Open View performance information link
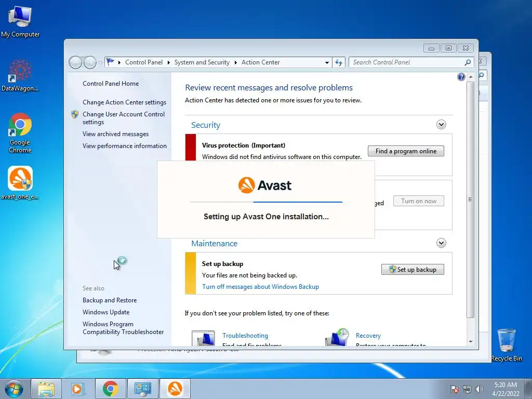The height and width of the screenshot is (399, 532). [x=125, y=146]
